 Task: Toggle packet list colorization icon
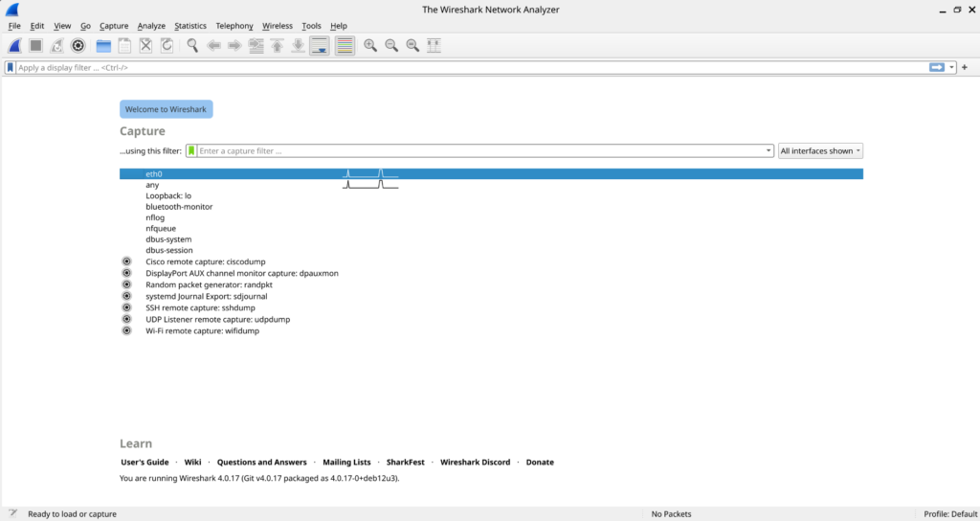pyautogui.click(x=345, y=46)
